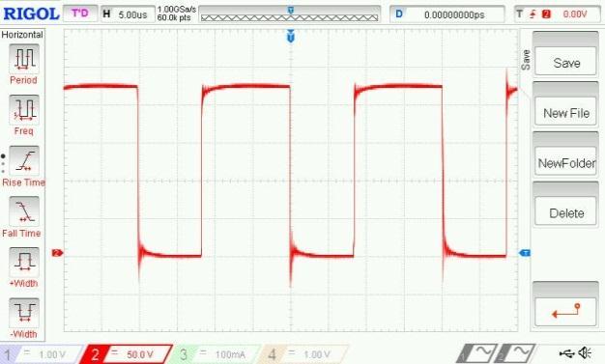Click the Horizontal menu title
The image size is (605, 364).
(x=22, y=35)
